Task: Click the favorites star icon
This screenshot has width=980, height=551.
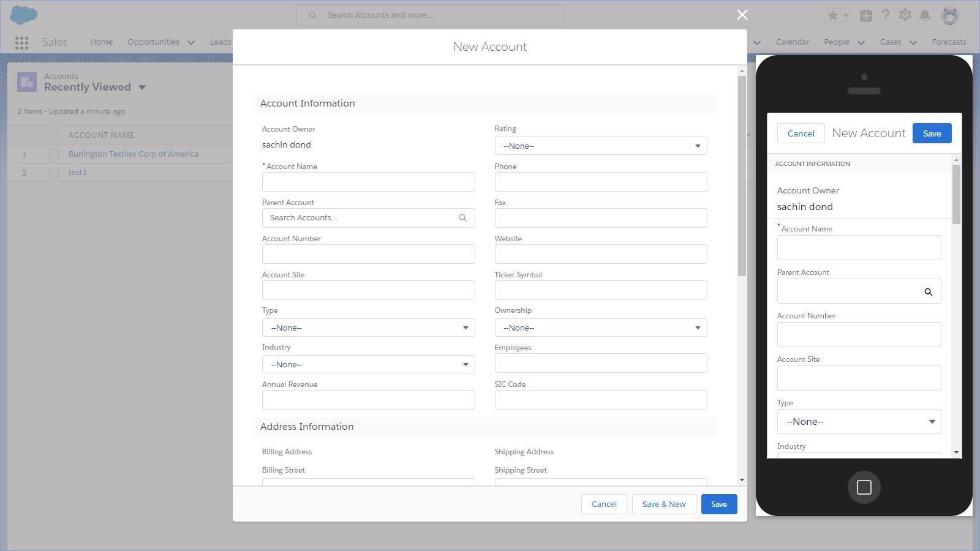Action: [832, 15]
